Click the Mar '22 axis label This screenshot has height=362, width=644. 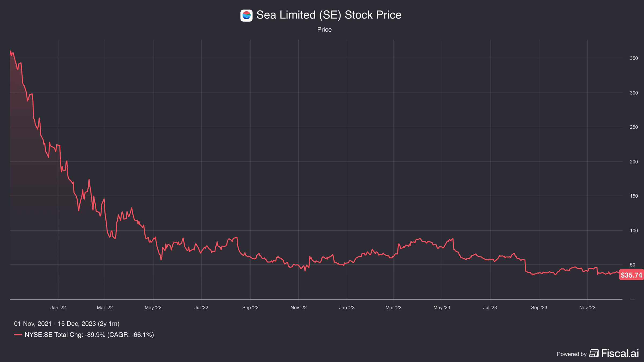(x=105, y=308)
